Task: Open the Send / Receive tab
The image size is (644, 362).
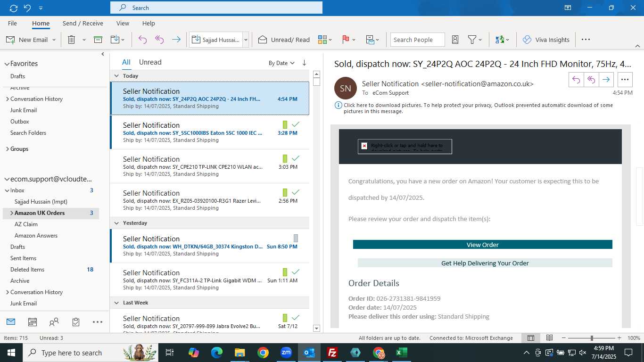Action: 83,23
